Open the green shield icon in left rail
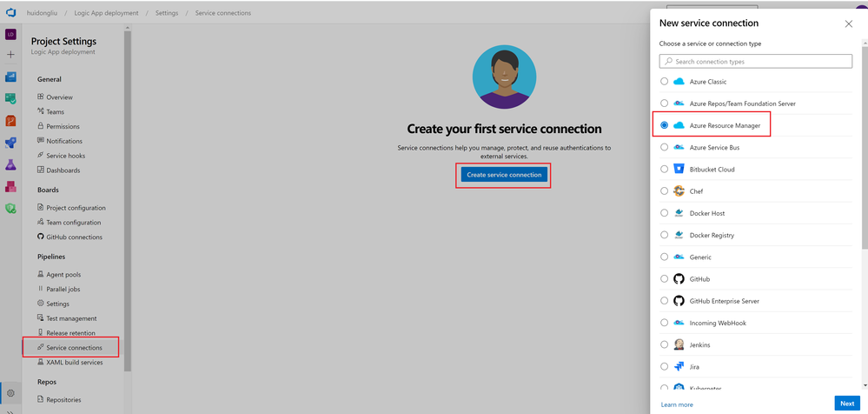 (x=10, y=209)
